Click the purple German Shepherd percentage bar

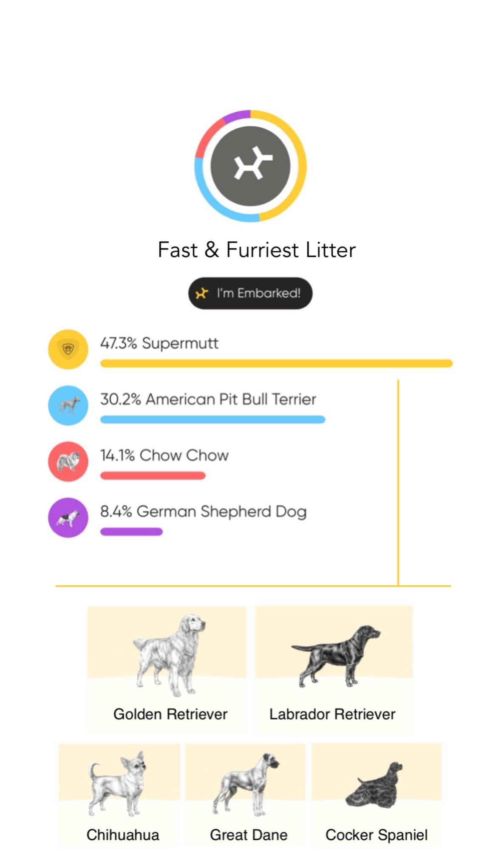[x=131, y=532]
